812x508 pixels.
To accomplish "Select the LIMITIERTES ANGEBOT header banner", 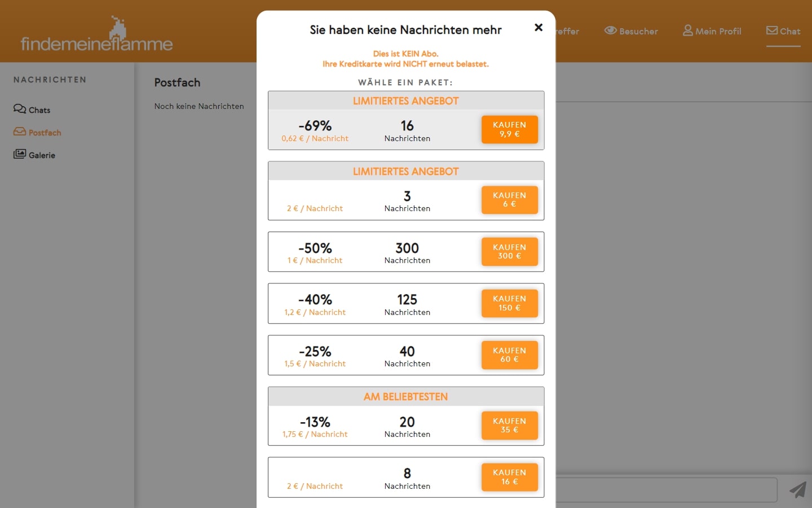I will coord(405,100).
